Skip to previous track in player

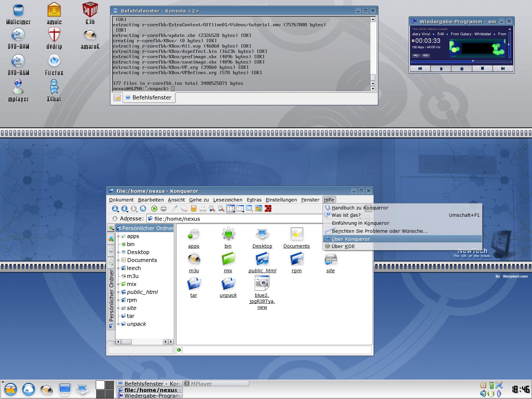point(420,68)
